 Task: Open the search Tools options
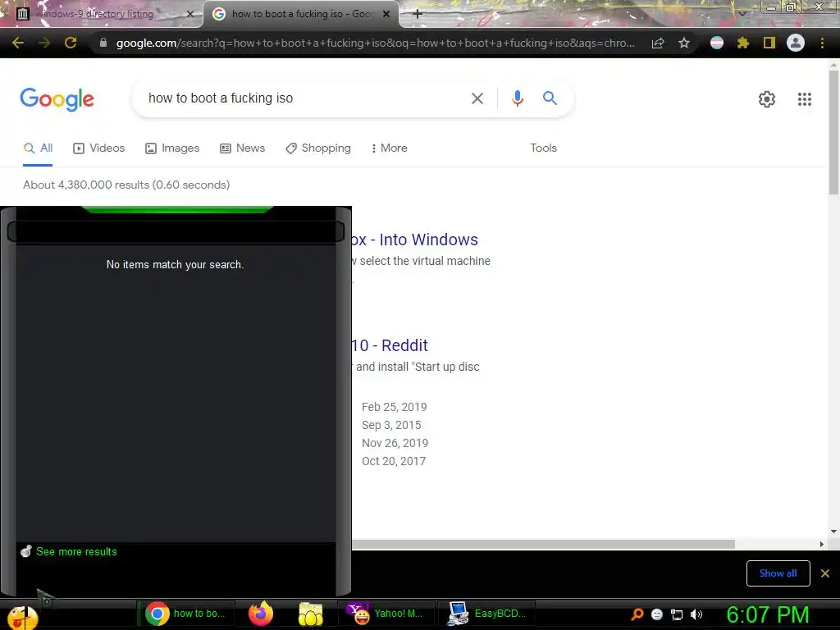543,148
